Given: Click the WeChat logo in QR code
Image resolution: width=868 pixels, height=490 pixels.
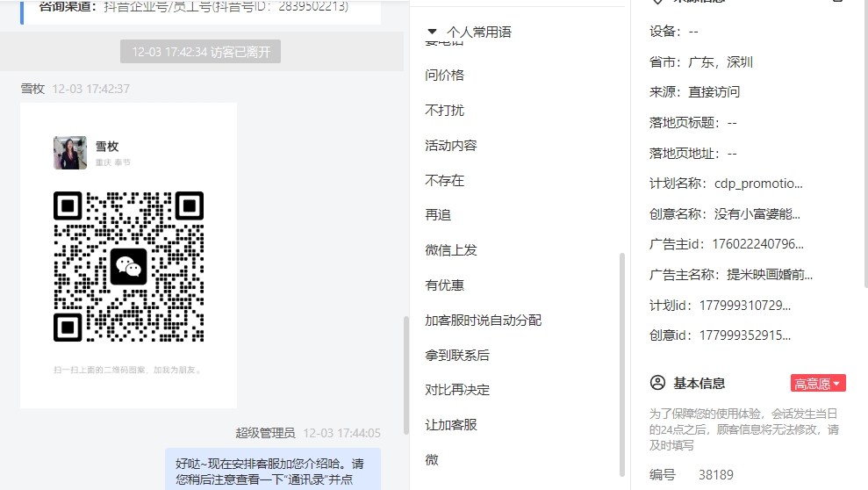Looking at the screenshot, I should (x=128, y=267).
